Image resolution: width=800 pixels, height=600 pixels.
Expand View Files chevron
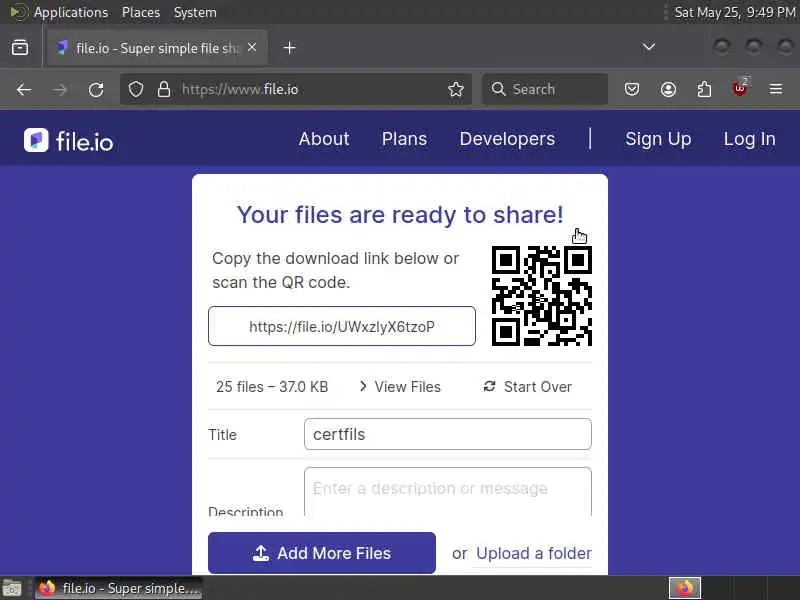(x=363, y=386)
